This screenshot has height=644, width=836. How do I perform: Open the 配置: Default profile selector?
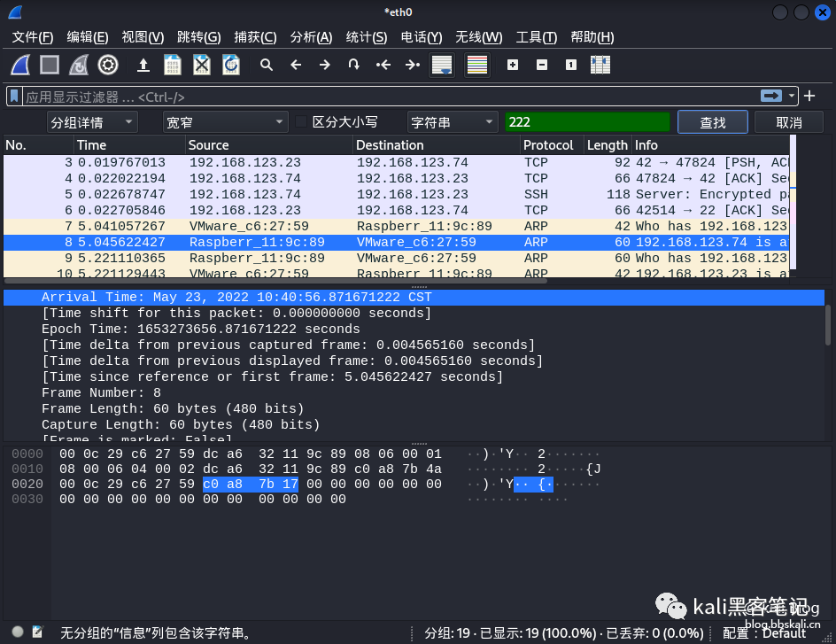pyautogui.click(x=764, y=632)
